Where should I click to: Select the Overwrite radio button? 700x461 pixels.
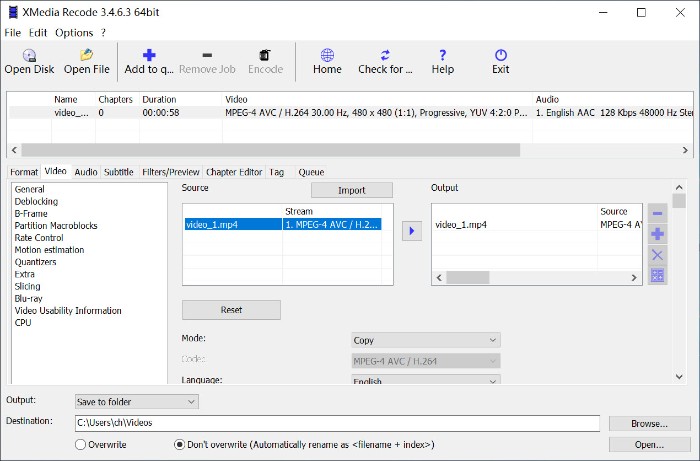click(x=80, y=444)
